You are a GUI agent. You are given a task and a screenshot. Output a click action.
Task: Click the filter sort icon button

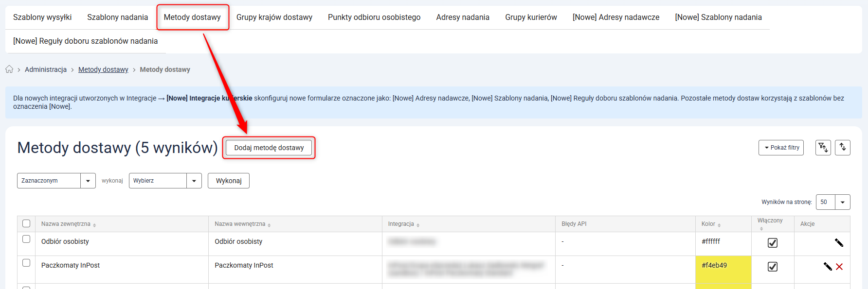click(x=823, y=148)
